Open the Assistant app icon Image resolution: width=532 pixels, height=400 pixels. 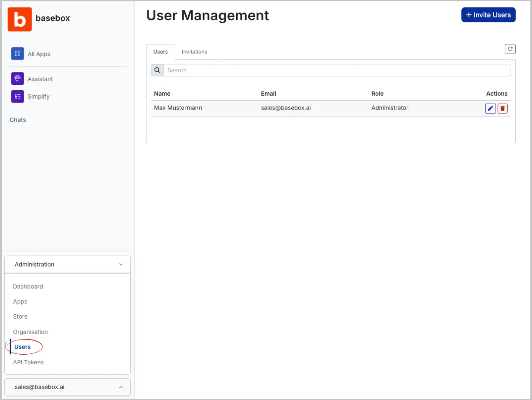point(17,78)
